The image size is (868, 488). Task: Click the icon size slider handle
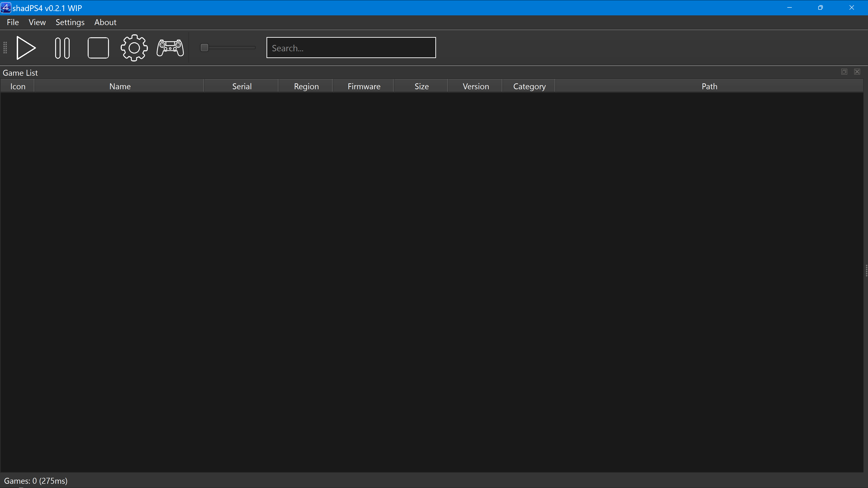(x=204, y=47)
